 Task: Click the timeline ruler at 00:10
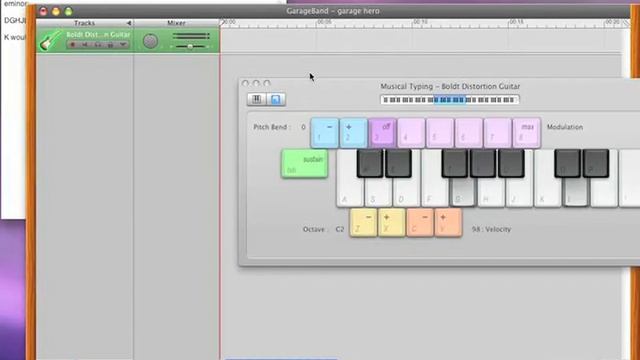pos(420,22)
